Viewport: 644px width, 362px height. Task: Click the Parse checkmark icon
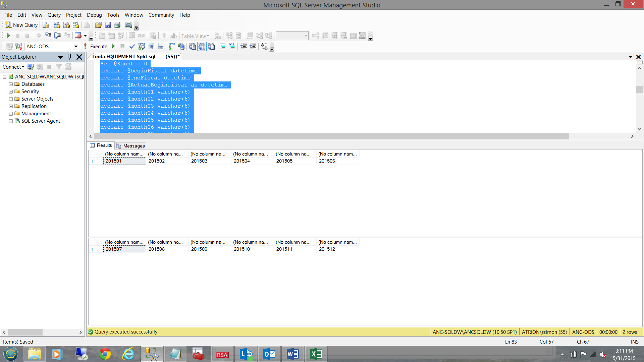point(132,47)
